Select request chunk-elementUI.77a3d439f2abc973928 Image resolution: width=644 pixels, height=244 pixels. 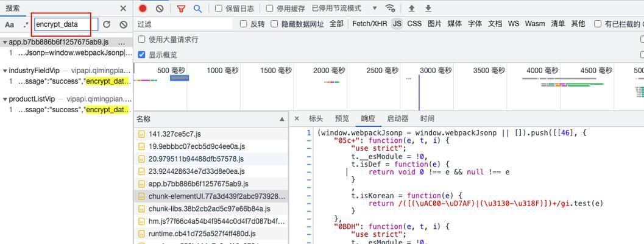[x=211, y=196]
